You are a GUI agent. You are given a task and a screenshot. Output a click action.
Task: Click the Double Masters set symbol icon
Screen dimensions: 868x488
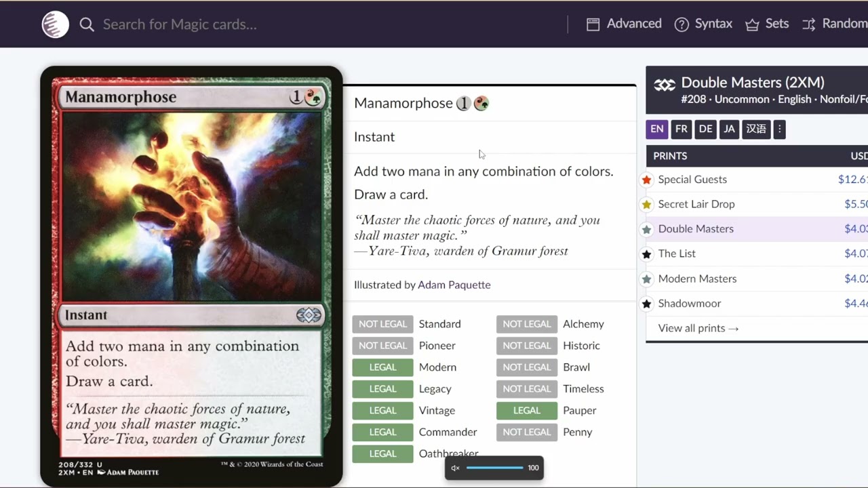pyautogui.click(x=665, y=85)
